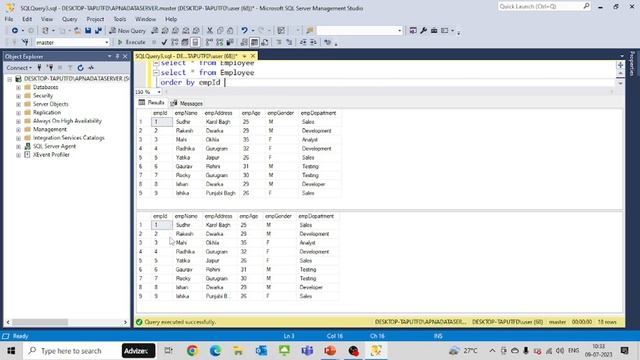Switch to the Results tab
Image resolution: width=640 pixels, height=360 pixels.
[151, 103]
